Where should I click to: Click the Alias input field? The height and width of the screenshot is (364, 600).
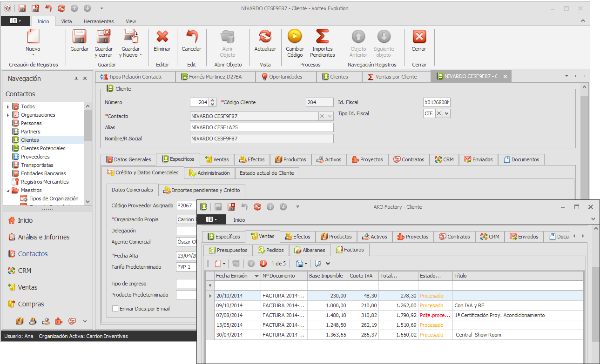pos(262,127)
